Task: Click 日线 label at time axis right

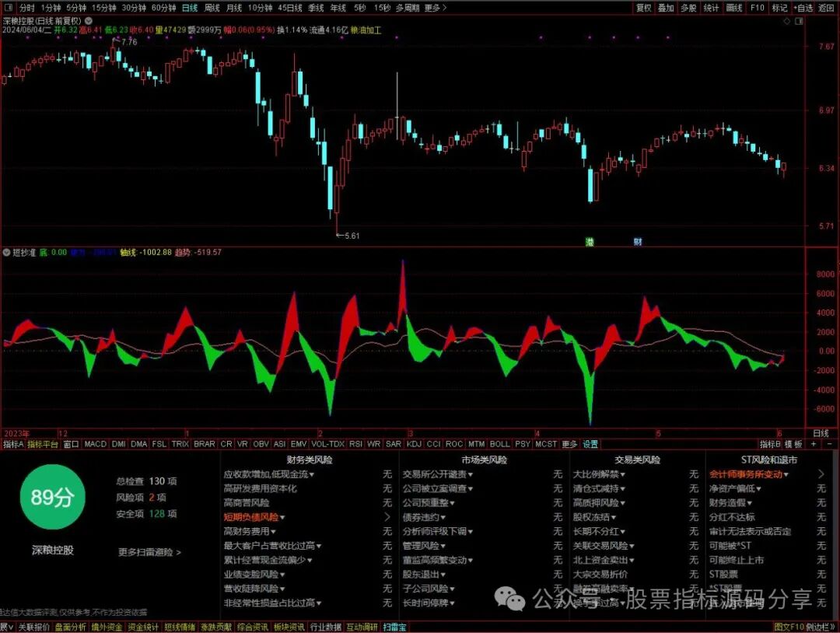Action: [x=821, y=433]
